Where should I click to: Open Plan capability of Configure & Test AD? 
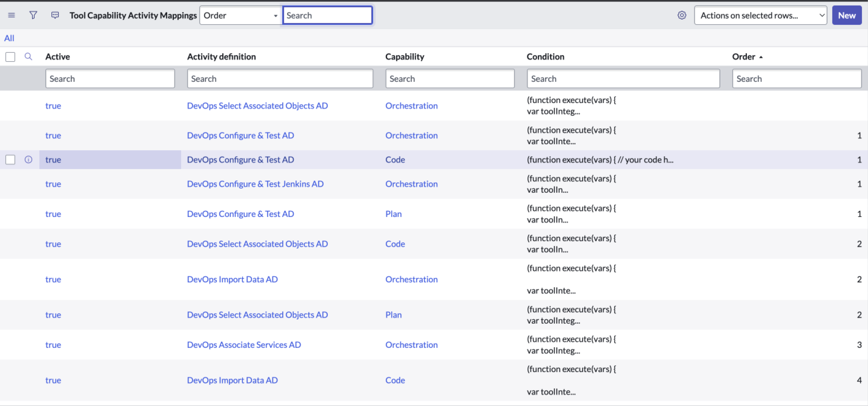pos(393,214)
